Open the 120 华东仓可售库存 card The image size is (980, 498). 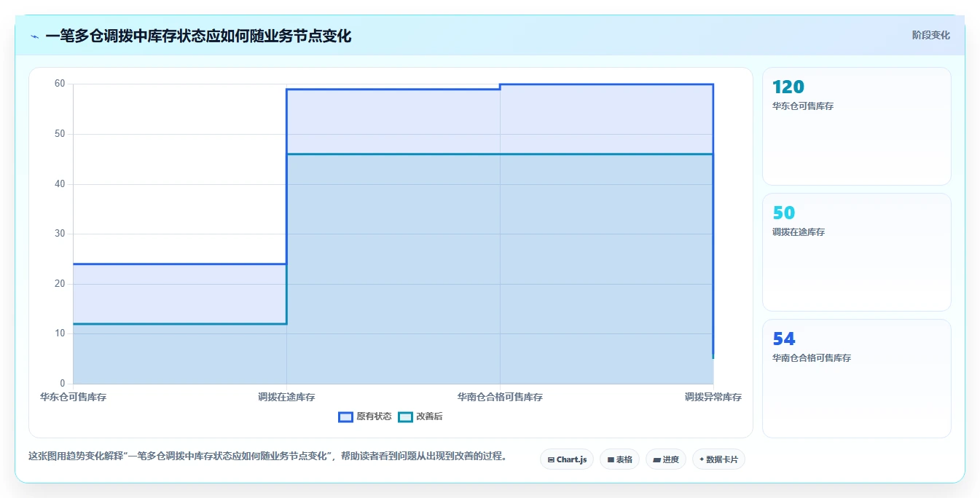tap(857, 126)
